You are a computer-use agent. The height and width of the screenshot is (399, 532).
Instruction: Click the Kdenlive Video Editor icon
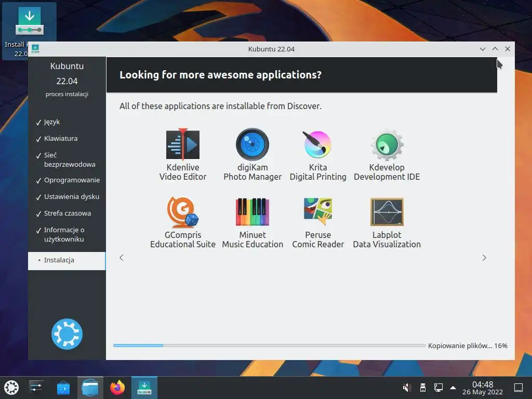(183, 144)
